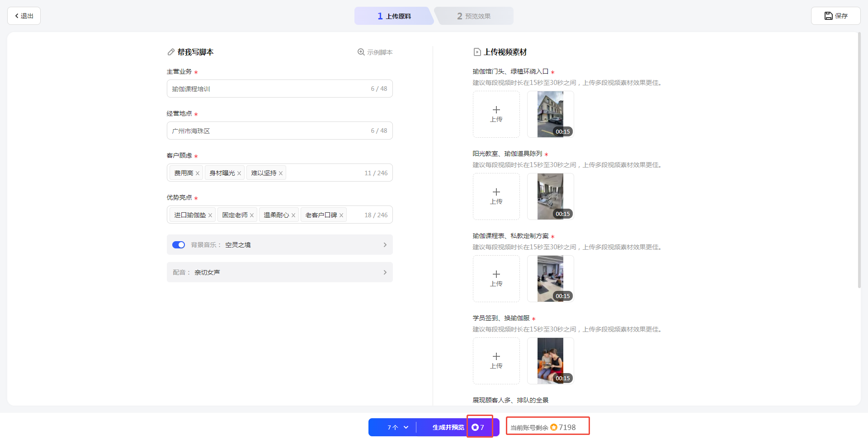Remove the 温柔耐心 tag
The height and width of the screenshot is (439, 868).
[293, 215]
